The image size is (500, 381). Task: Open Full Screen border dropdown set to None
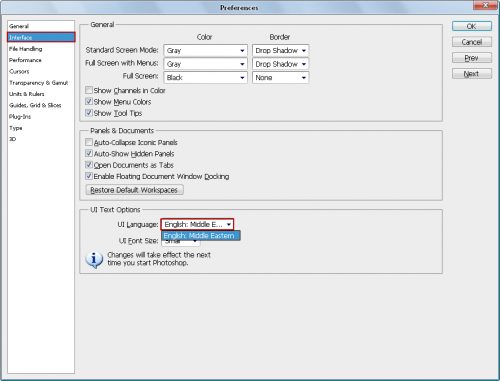[x=280, y=78]
